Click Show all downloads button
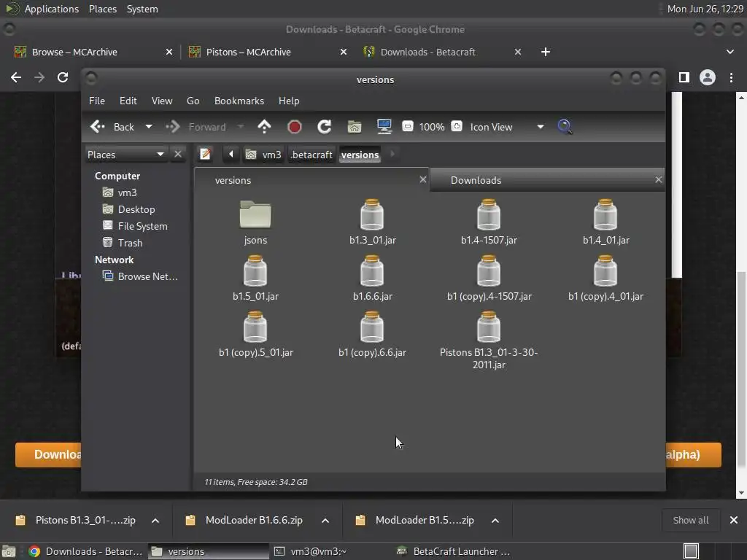The image size is (747, 560). (x=690, y=521)
